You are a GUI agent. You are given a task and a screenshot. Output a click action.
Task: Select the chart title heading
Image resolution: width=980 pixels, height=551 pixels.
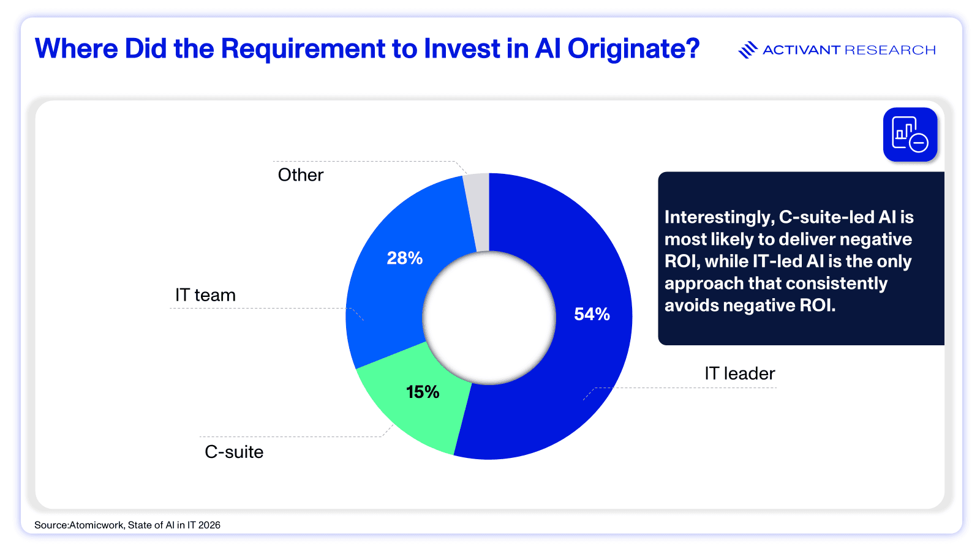click(x=367, y=49)
